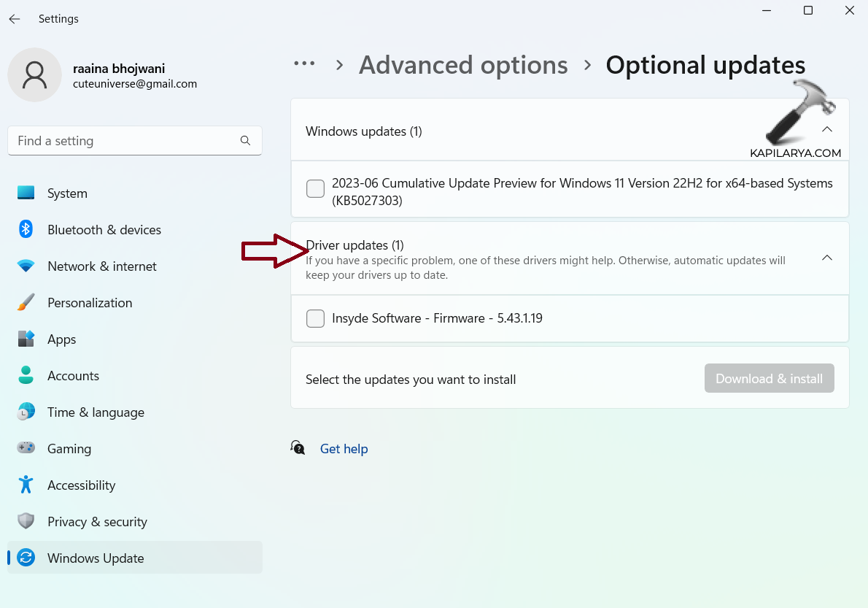Click the Privacy & security shield icon
Screen dimensions: 868x608
(26, 522)
